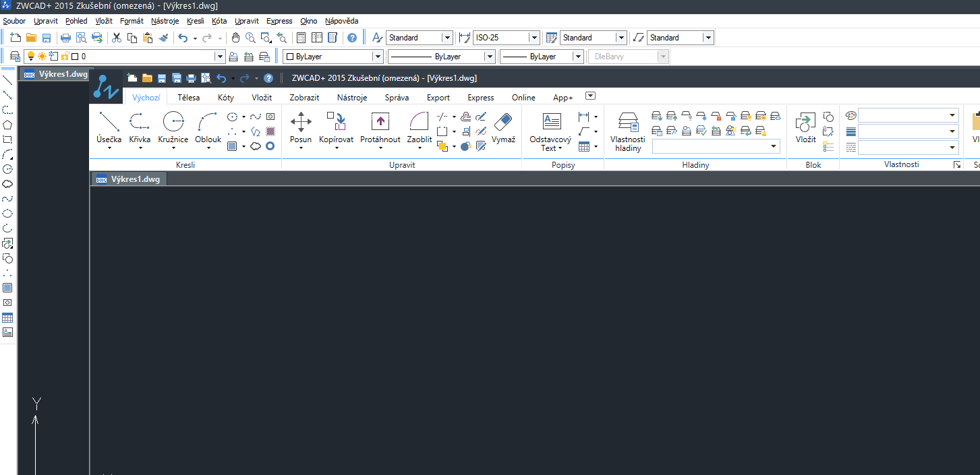Screen dimensions: 980x475
Task: Click the ZWCAD application logo button
Action: (107, 88)
